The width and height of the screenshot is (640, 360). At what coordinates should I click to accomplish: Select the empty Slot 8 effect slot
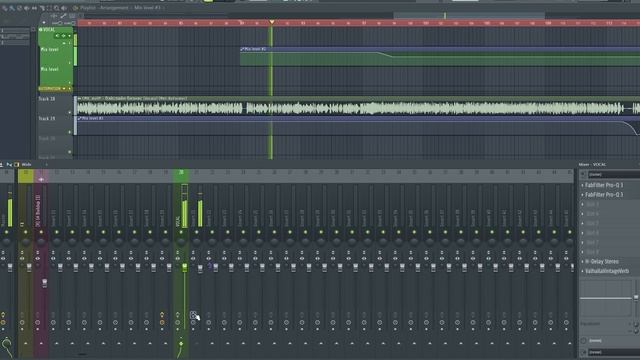(x=611, y=252)
